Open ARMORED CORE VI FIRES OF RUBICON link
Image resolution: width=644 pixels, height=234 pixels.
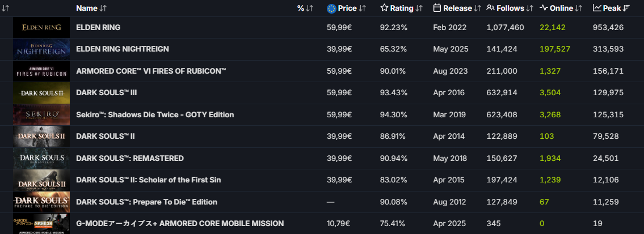(x=151, y=71)
